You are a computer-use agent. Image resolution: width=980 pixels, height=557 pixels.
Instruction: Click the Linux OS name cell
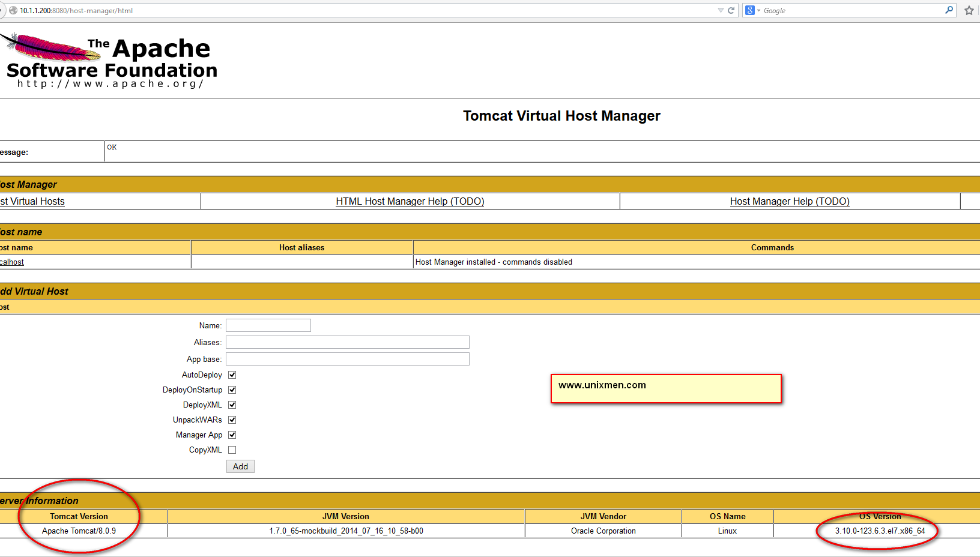(x=727, y=531)
